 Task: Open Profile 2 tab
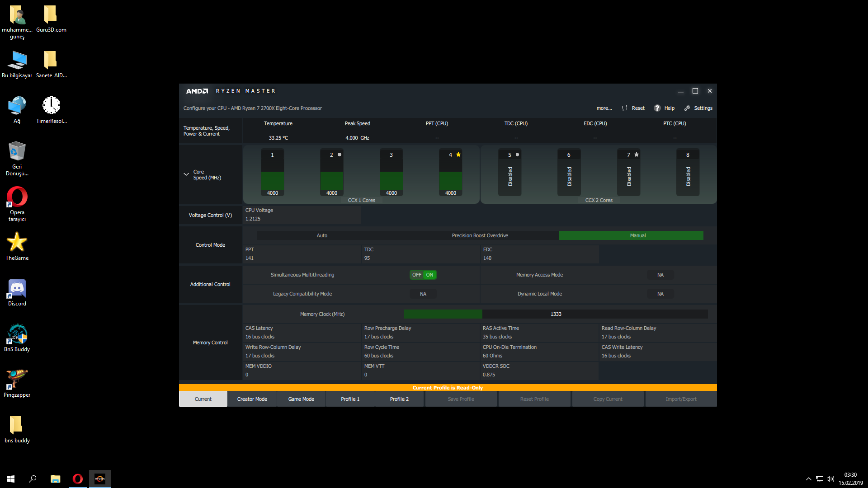[399, 399]
